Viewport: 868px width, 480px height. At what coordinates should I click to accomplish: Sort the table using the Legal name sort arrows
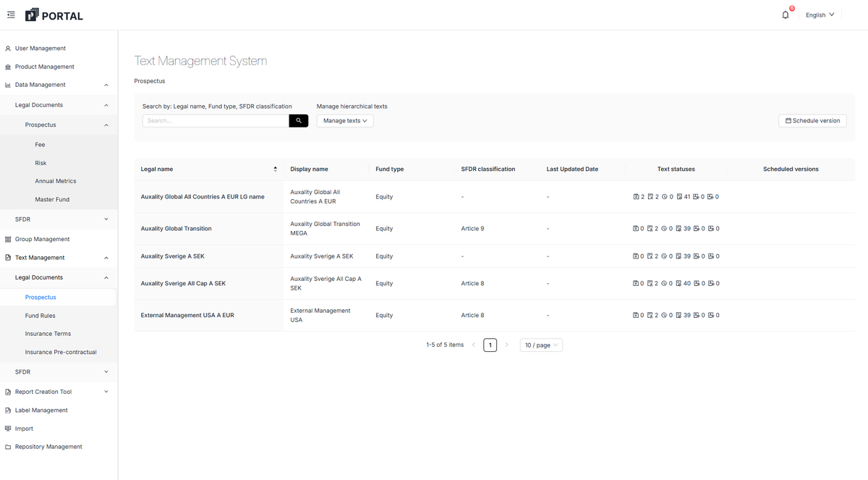pyautogui.click(x=275, y=169)
